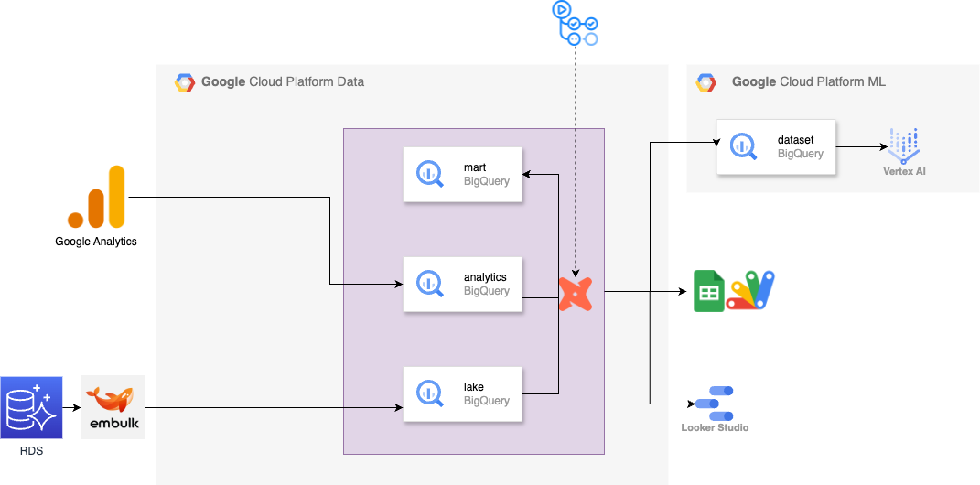This screenshot has height=485, width=980.
Task: Click the analytics BigQuery magnifier icon
Action: 430,284
